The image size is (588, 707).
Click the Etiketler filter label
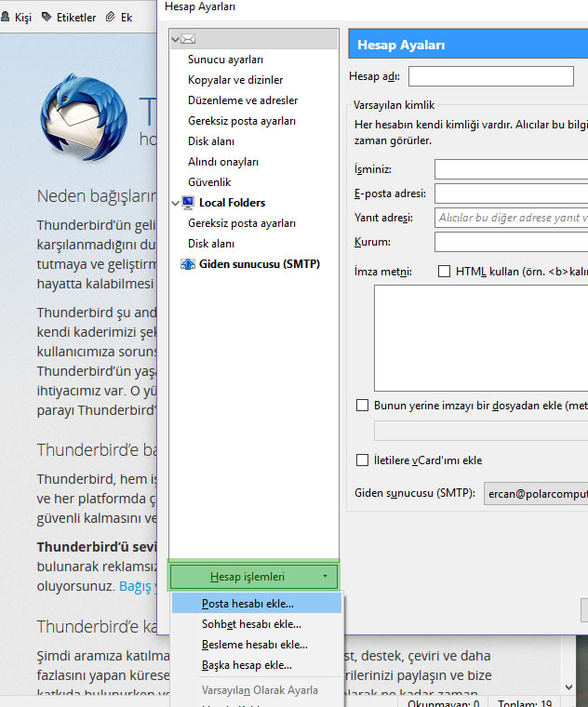coord(76,18)
